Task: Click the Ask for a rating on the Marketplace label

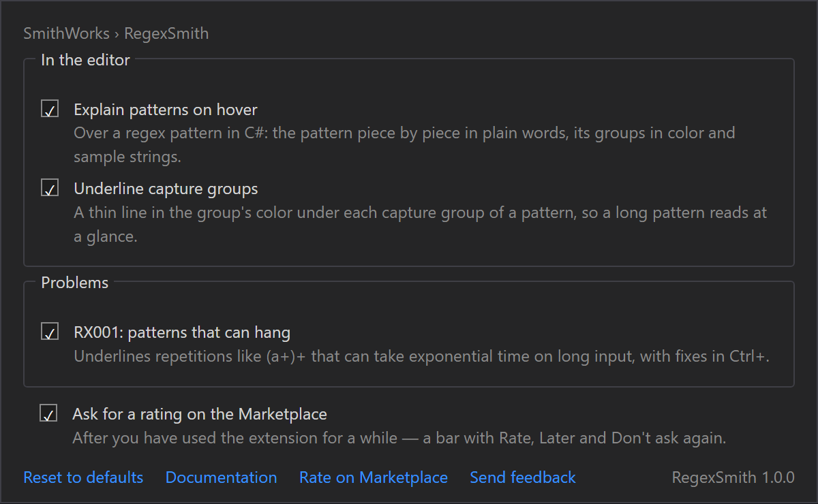Action: point(200,414)
